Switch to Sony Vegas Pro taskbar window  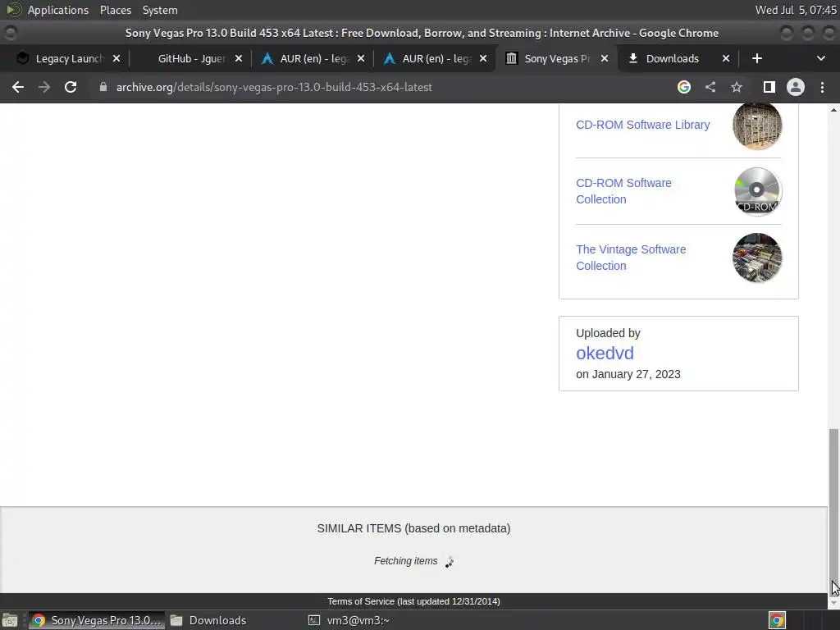pyautogui.click(x=97, y=620)
